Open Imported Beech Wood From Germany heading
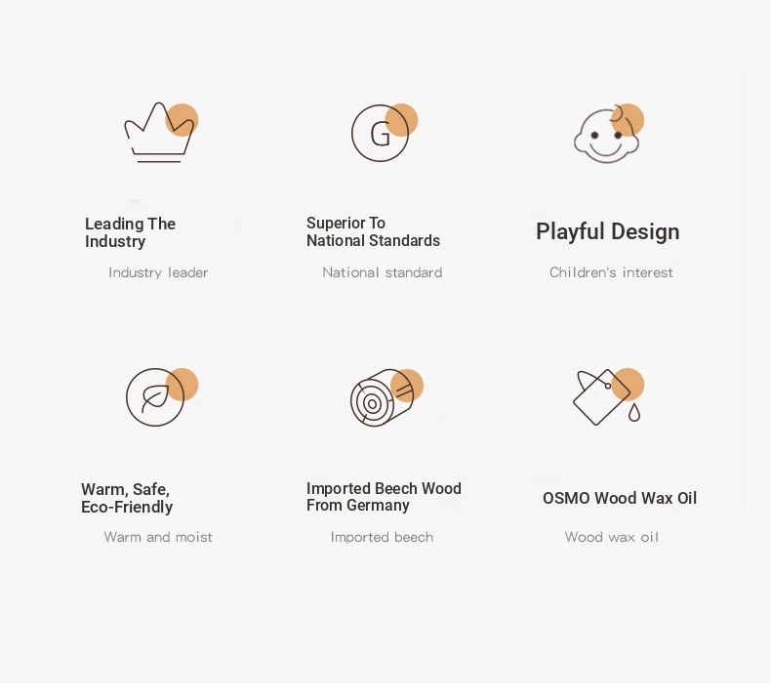This screenshot has height=700, width=771. (x=384, y=497)
